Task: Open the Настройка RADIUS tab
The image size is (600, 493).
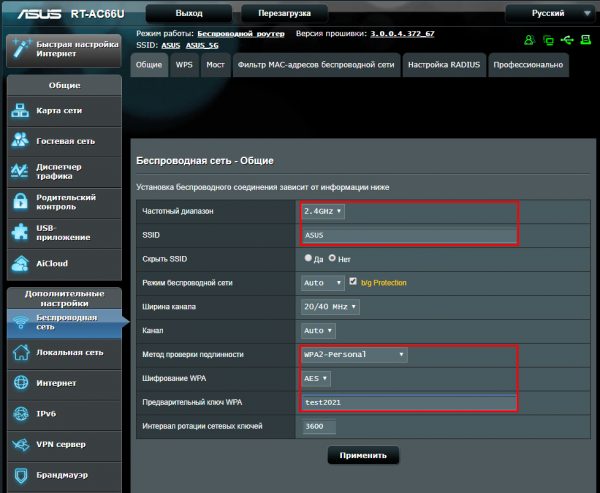Action: [443, 65]
